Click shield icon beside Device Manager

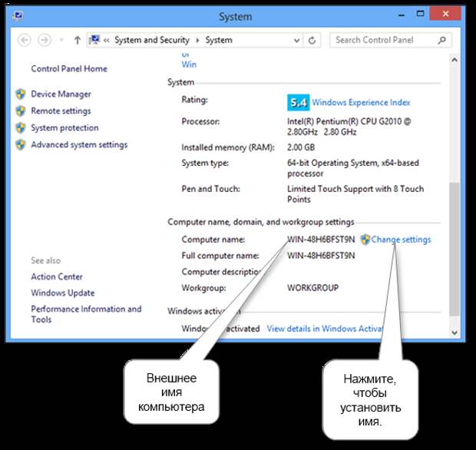point(21,94)
